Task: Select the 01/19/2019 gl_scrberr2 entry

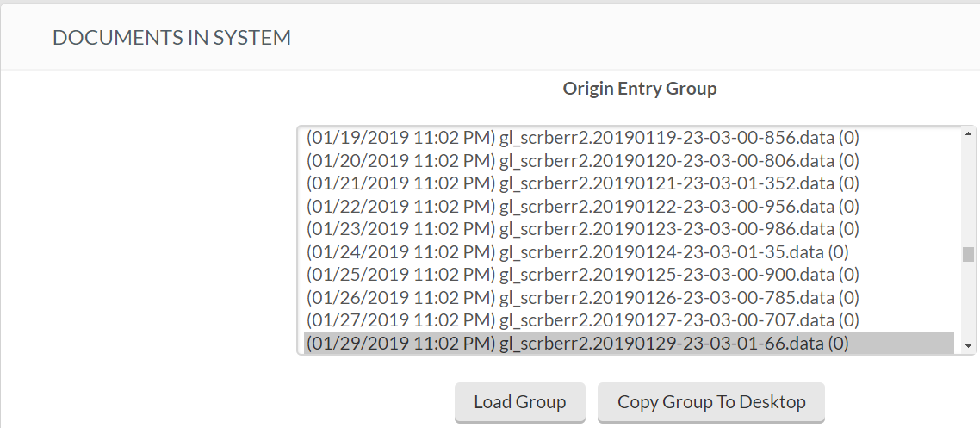Action: (x=583, y=138)
